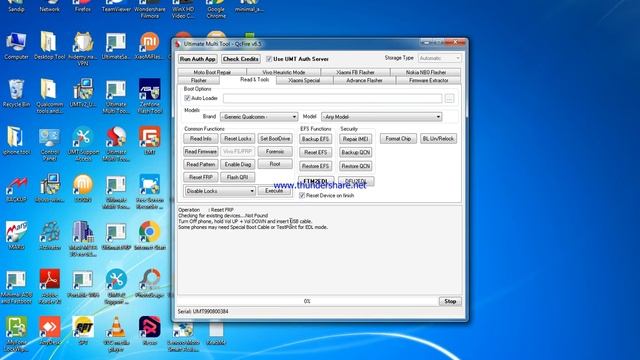Image resolution: width=640 pixels, height=360 pixels.
Task: Click the Enable Diag button
Action: (238, 164)
